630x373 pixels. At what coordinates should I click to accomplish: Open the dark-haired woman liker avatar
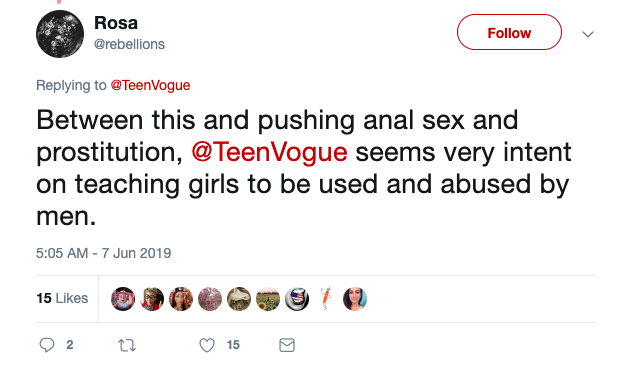point(355,299)
